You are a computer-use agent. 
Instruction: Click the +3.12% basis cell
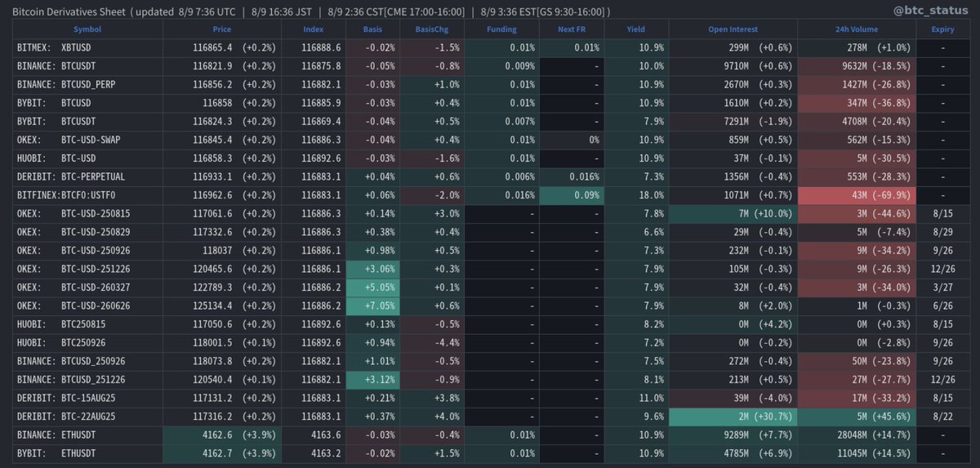(372, 380)
